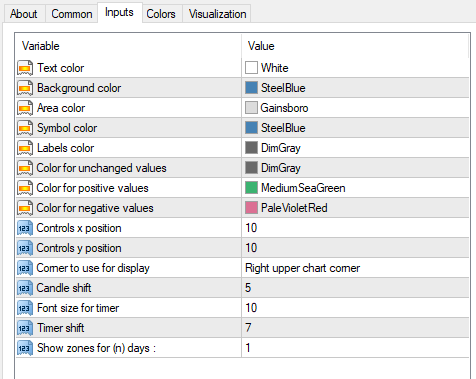The image size is (476, 379).
Task: Click the color icon beside Text color
Action: coord(25,68)
